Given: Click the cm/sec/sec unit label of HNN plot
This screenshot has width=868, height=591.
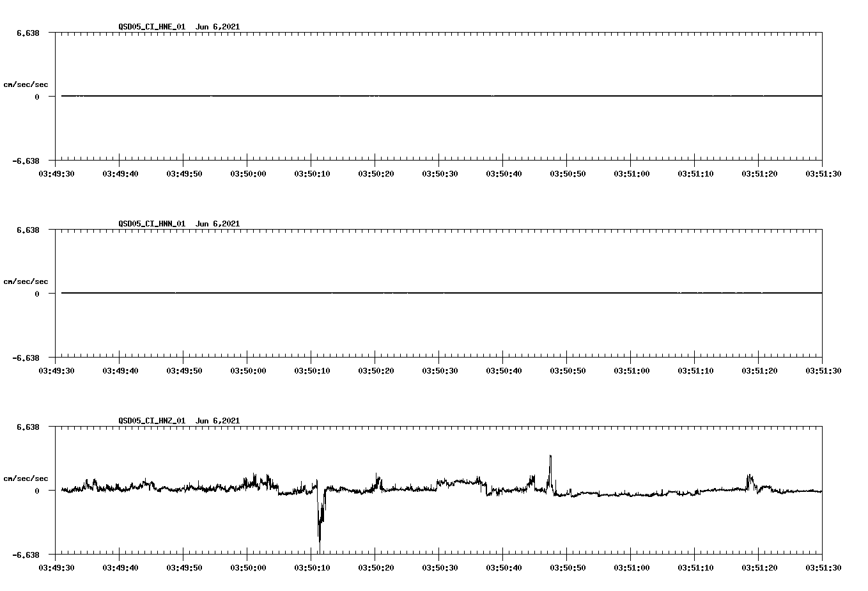Looking at the screenshot, I should (x=26, y=281).
